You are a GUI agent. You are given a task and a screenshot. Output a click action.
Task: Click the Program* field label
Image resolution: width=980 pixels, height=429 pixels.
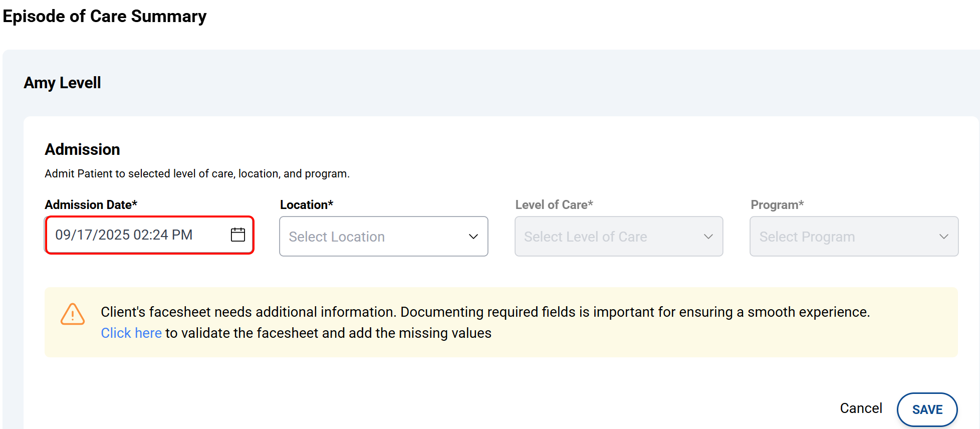pyautogui.click(x=777, y=205)
